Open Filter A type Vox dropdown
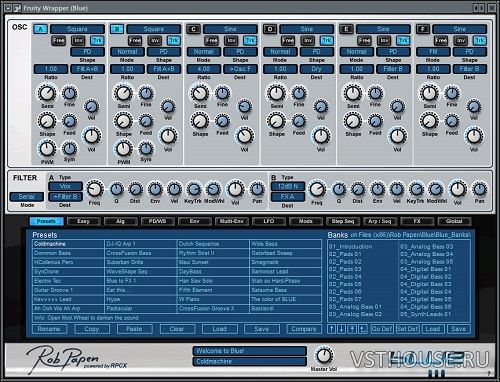Viewport: 500px width, 382px height. point(65,186)
